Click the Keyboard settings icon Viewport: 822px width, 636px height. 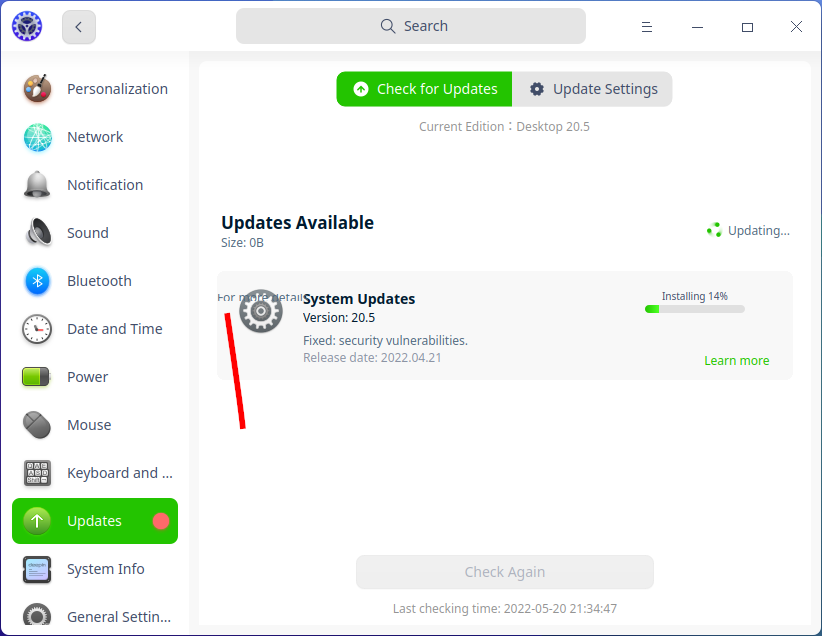coord(36,473)
